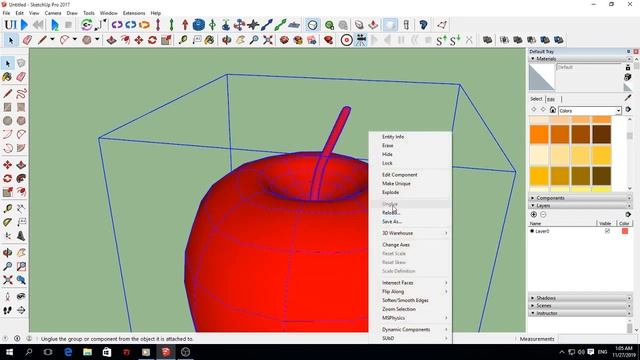Open the MSPhysics UI button

click(x=10, y=25)
